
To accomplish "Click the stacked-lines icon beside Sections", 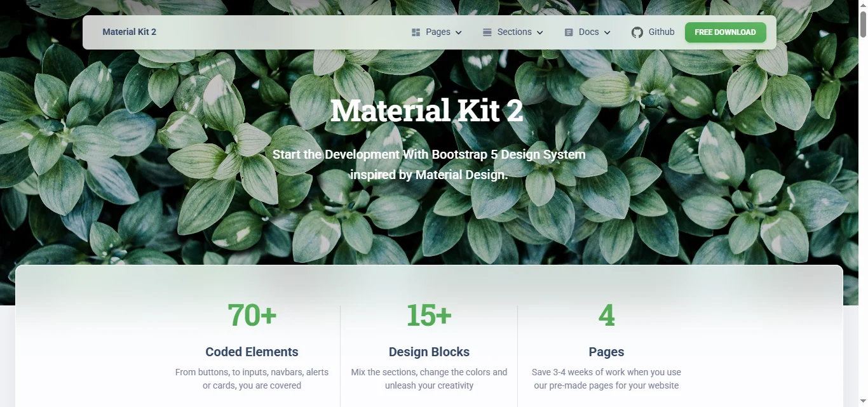I will [487, 32].
